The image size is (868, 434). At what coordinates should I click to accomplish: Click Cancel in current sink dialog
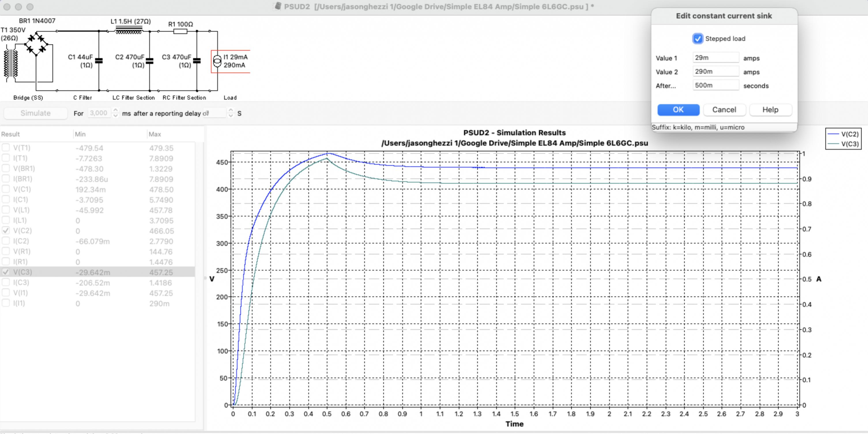[724, 110]
